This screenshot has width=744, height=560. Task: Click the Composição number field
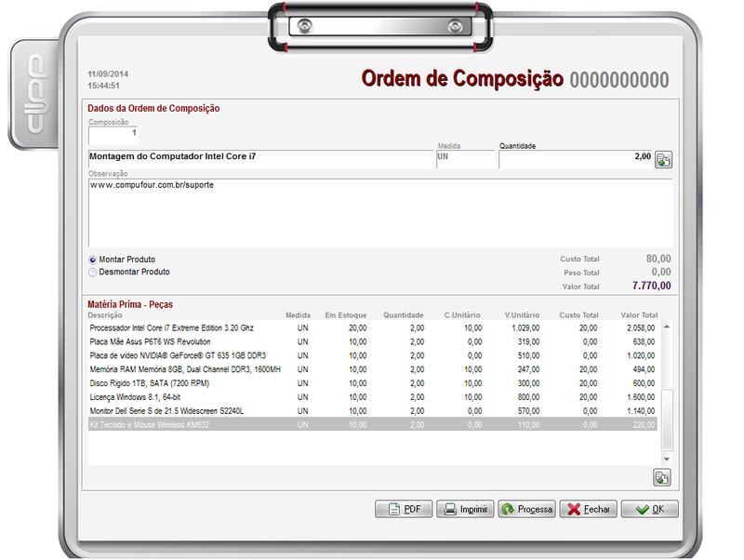pyautogui.click(x=113, y=134)
